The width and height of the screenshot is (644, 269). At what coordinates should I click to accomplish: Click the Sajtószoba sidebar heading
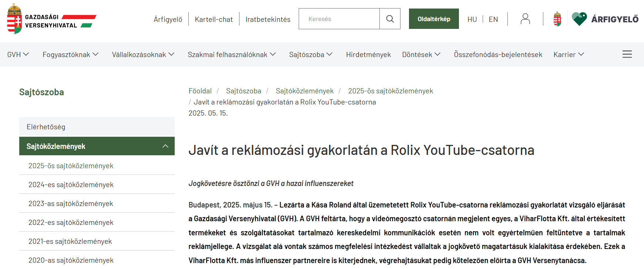[x=41, y=92]
